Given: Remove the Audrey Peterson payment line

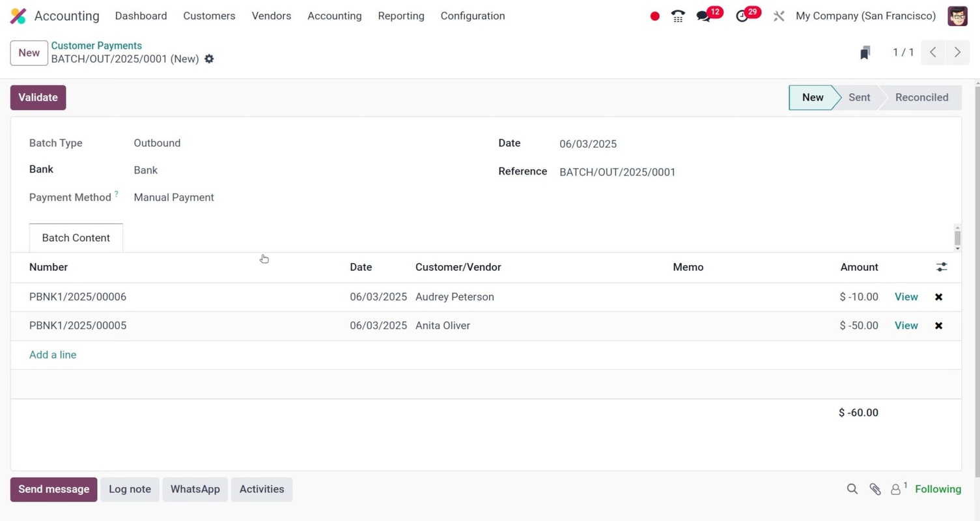Looking at the screenshot, I should (938, 297).
